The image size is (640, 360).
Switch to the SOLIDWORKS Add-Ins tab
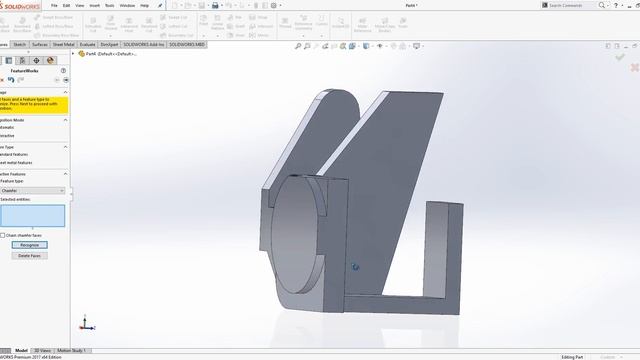[144, 44]
